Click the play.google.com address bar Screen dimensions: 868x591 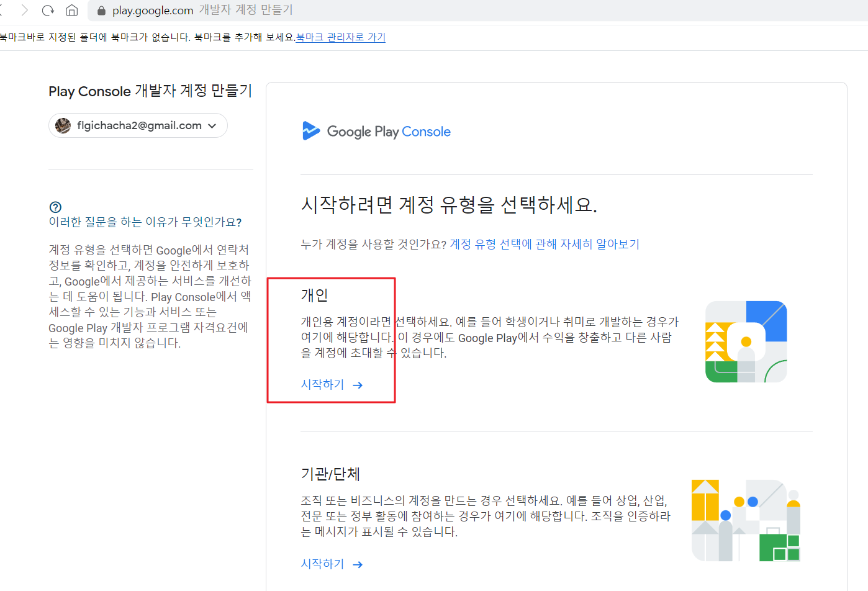pyautogui.click(x=478, y=11)
